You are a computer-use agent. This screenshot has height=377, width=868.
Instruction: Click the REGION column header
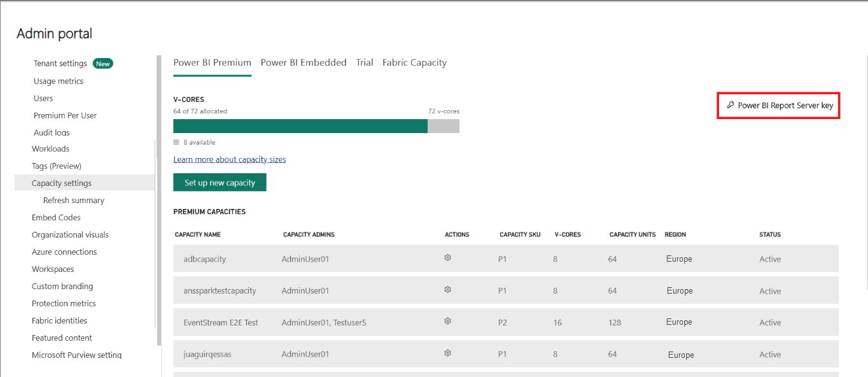[x=675, y=234]
